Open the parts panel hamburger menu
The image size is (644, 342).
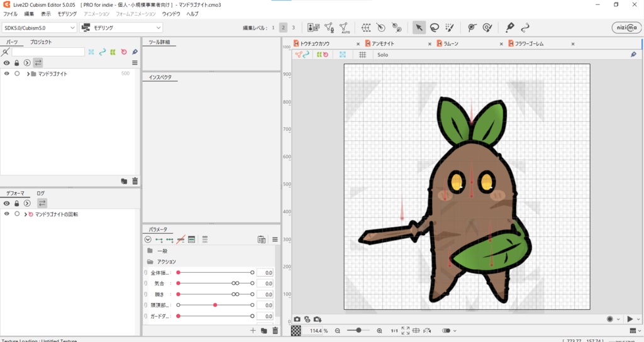click(x=135, y=63)
